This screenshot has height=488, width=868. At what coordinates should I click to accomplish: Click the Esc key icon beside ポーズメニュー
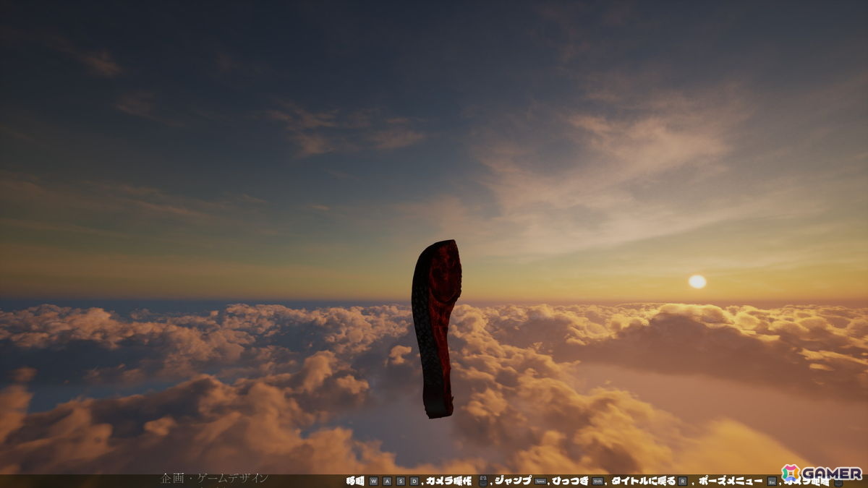(772, 481)
